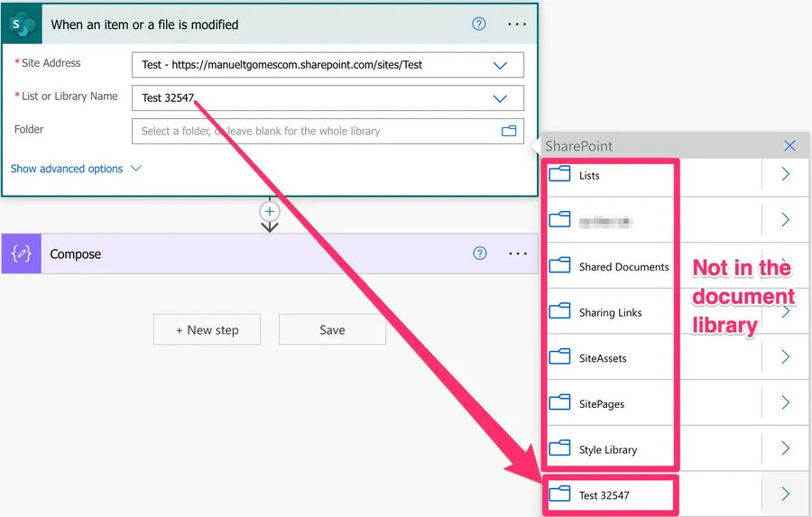
Task: Click the Compose action icon
Action: tap(22, 254)
